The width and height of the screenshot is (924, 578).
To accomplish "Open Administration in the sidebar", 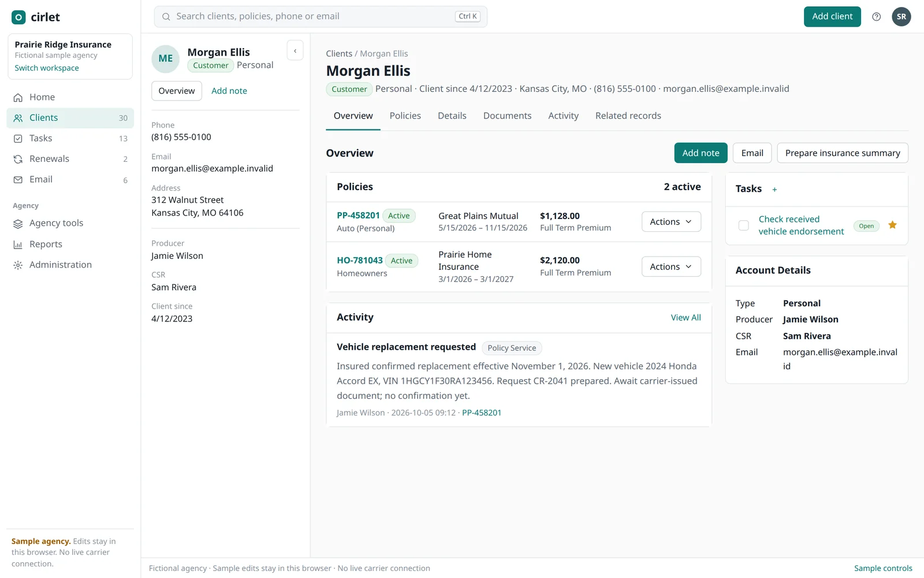I will click(70, 265).
